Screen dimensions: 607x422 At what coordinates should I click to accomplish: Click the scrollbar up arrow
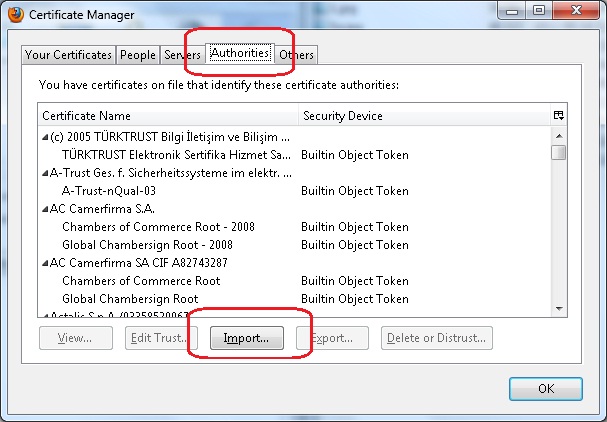click(559, 134)
